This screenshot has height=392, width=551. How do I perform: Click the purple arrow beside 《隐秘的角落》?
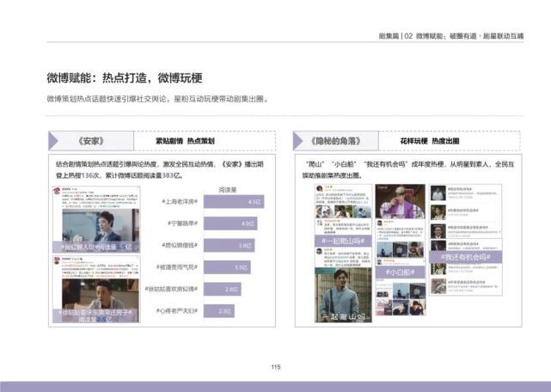coord(298,141)
